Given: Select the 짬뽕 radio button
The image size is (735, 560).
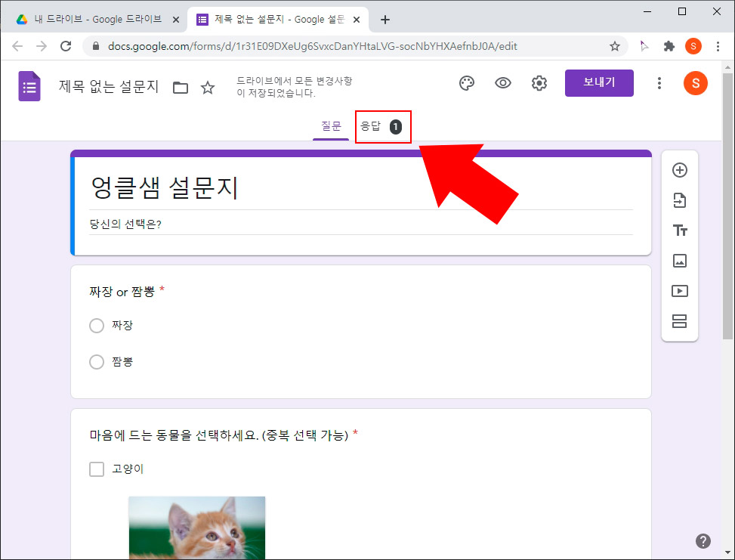Looking at the screenshot, I should tap(97, 361).
